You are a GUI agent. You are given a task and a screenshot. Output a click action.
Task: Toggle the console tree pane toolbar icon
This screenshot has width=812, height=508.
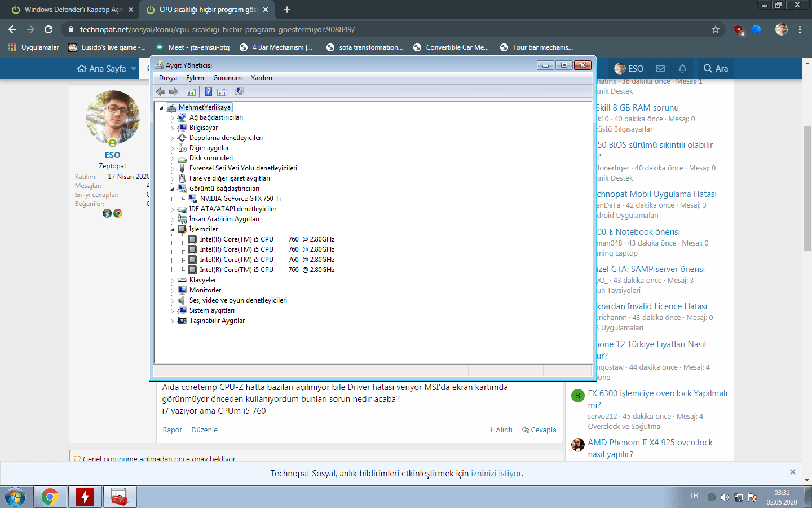tap(191, 91)
